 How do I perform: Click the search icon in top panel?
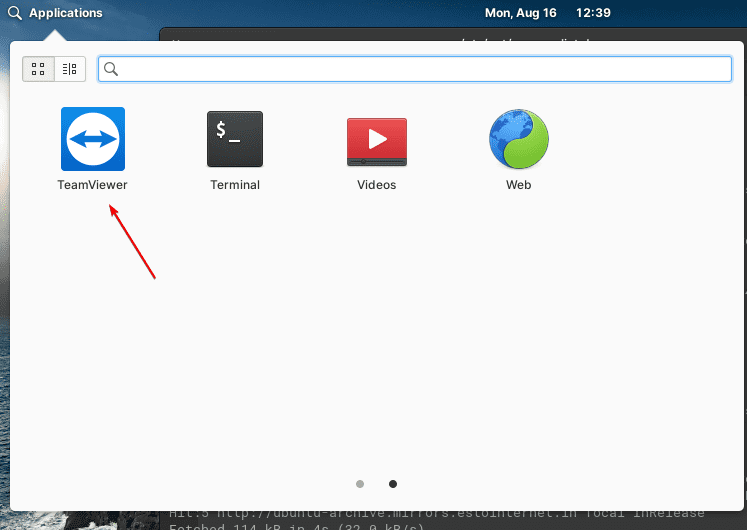pos(15,13)
